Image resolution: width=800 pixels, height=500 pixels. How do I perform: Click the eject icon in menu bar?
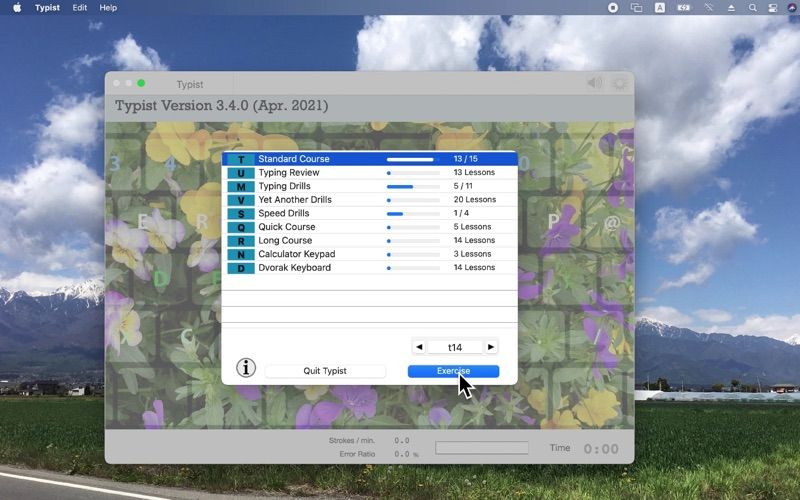(731, 8)
